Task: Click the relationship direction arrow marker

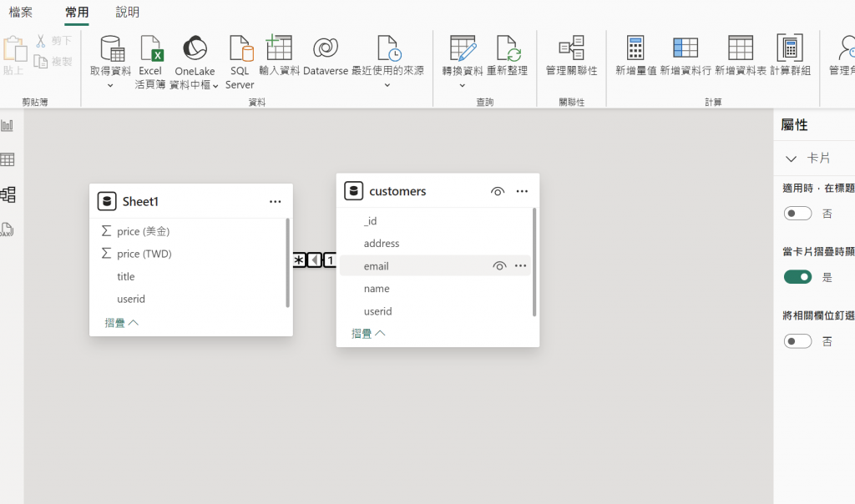Action: click(315, 260)
